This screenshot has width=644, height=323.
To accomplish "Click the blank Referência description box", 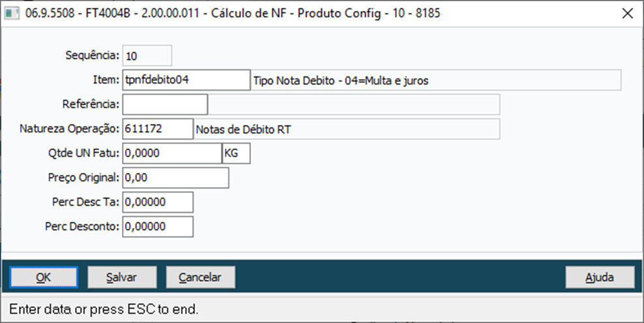I will tap(354, 104).
